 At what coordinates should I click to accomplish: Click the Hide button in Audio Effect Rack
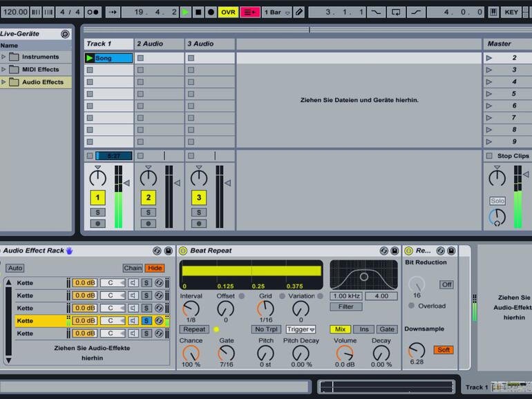pos(155,268)
